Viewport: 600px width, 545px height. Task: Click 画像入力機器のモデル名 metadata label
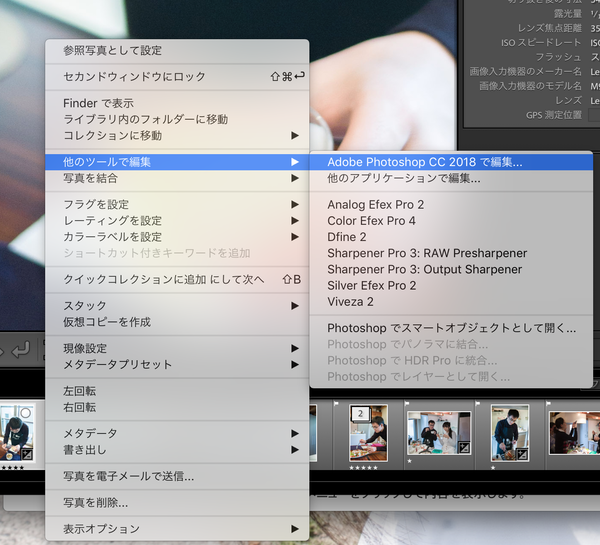530,86
